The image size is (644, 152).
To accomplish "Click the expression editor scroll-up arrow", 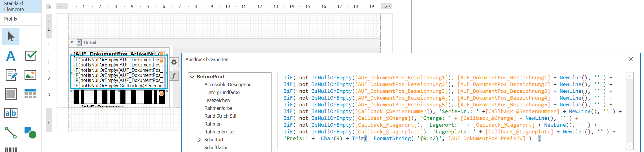I will tap(629, 76).
